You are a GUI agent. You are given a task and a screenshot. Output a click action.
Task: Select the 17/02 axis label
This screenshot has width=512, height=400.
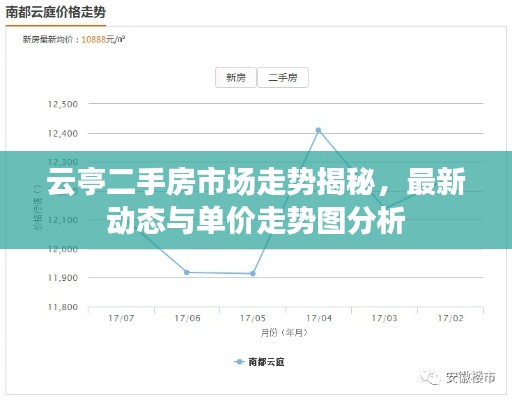pos(450,318)
